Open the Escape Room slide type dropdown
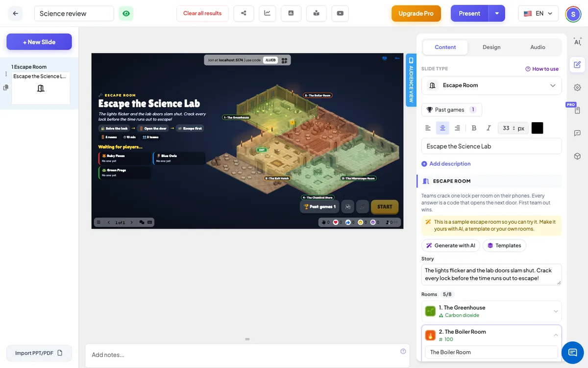 click(491, 85)
